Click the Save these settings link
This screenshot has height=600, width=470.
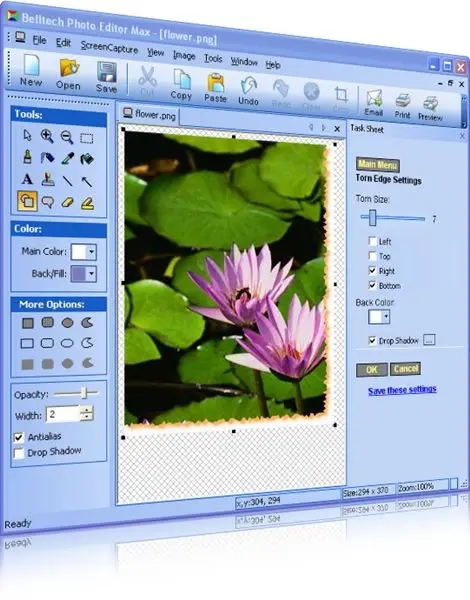click(x=402, y=390)
